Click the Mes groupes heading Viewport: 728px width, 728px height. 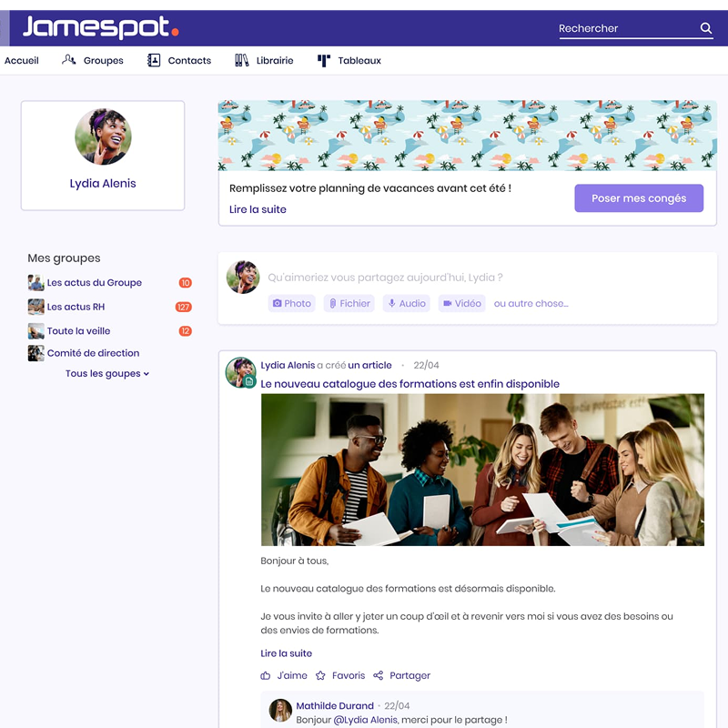point(64,258)
